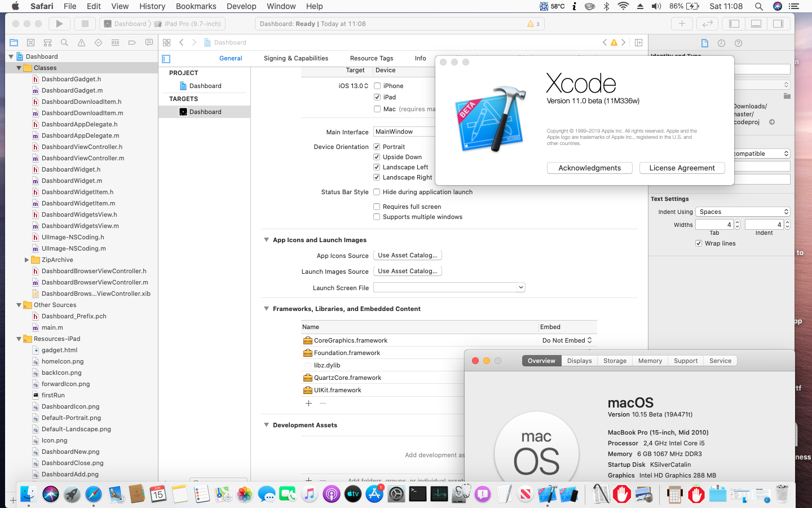Uncheck Upside Down orientation
This screenshot has width=812, height=508.
click(x=377, y=157)
